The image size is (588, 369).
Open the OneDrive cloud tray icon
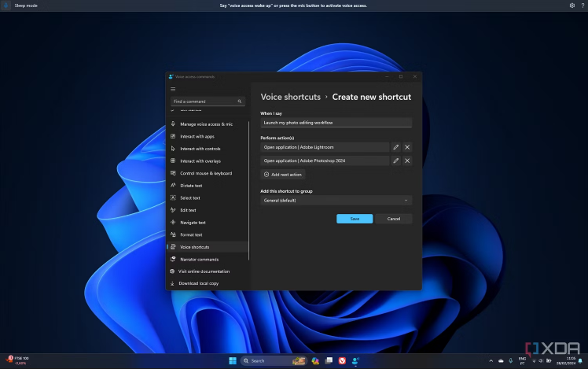click(x=501, y=361)
